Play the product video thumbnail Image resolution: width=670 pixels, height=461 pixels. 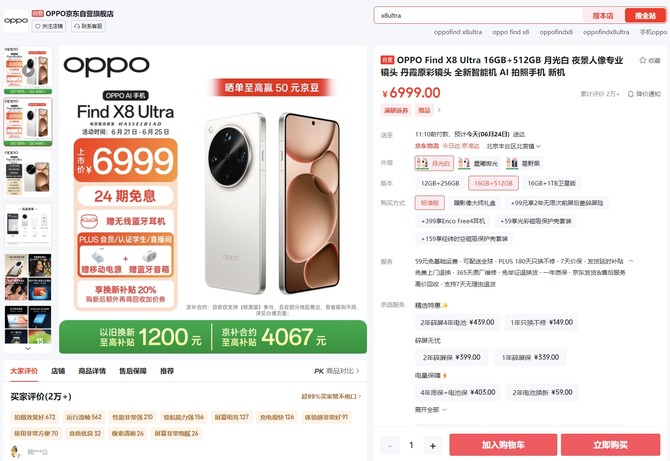pos(28,70)
